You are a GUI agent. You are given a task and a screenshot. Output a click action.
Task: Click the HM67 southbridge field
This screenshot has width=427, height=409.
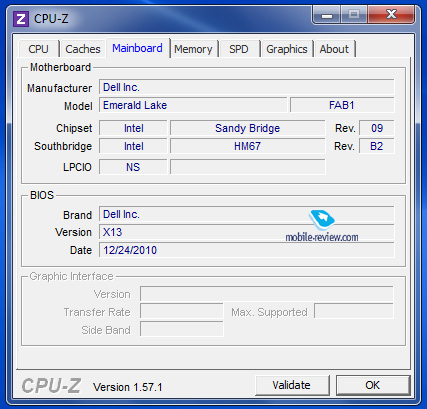tap(247, 146)
